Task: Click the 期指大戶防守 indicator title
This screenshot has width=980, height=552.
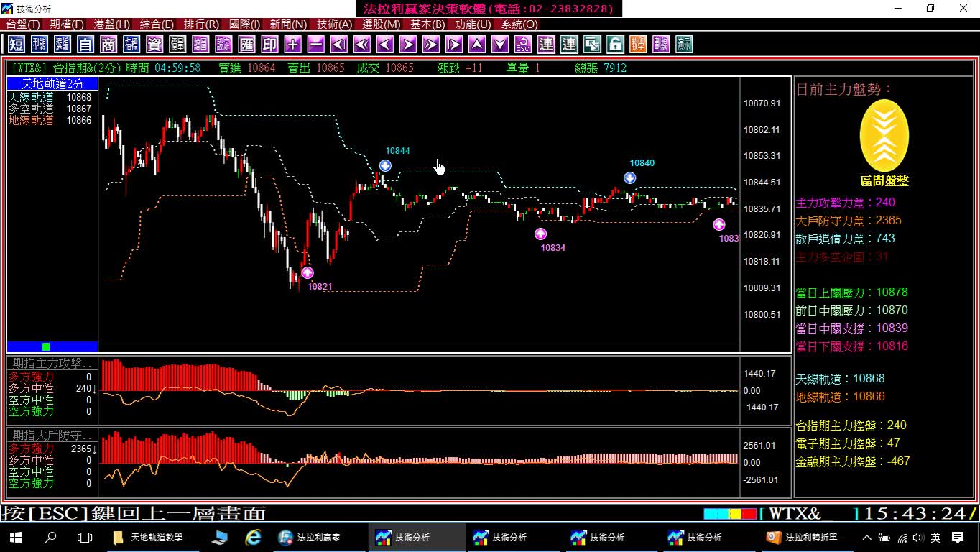Action: (x=52, y=436)
